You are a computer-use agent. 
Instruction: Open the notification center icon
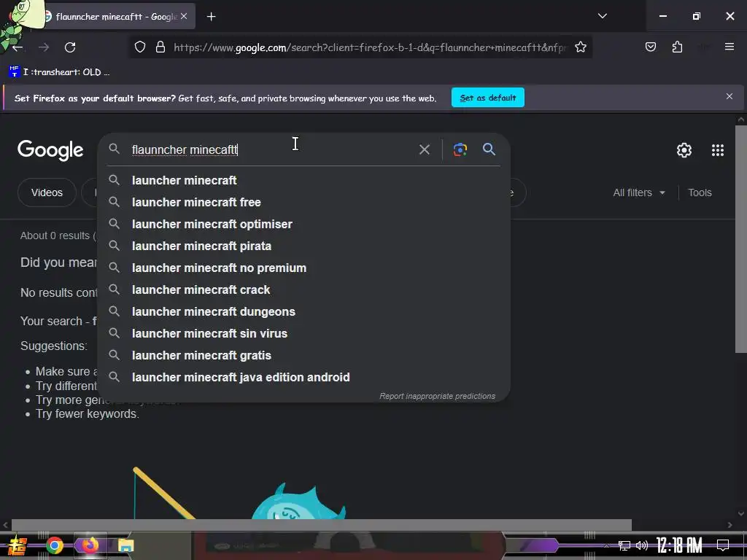[x=723, y=545]
